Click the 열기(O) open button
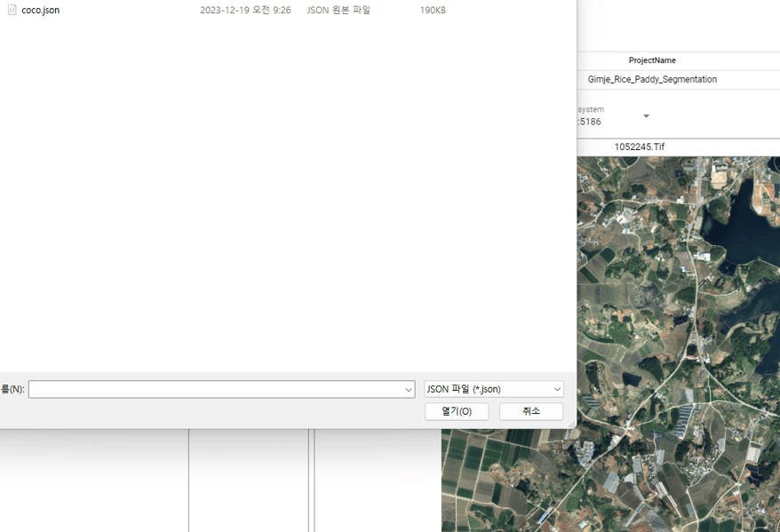Viewport: 780px width, 532px height. (x=456, y=410)
